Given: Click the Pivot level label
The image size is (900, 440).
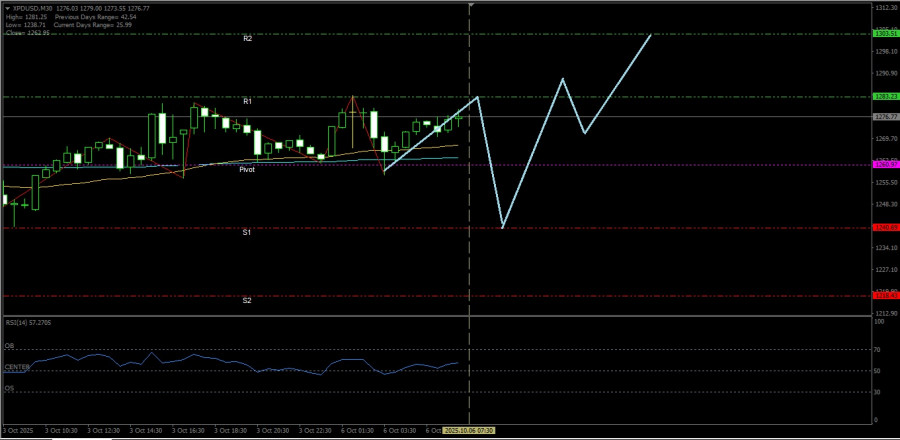Looking at the screenshot, I should (246, 170).
